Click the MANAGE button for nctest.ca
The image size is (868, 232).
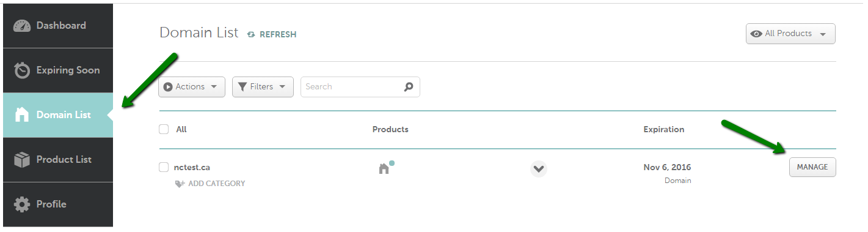812,167
